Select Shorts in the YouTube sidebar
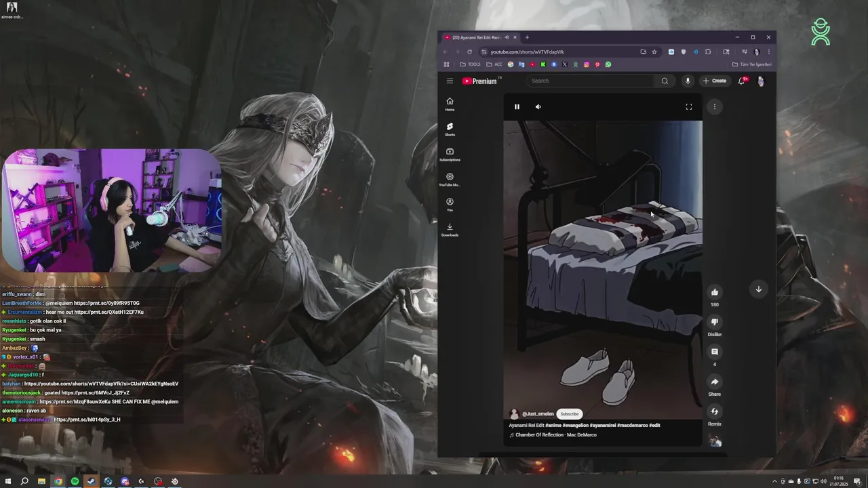 tap(450, 129)
